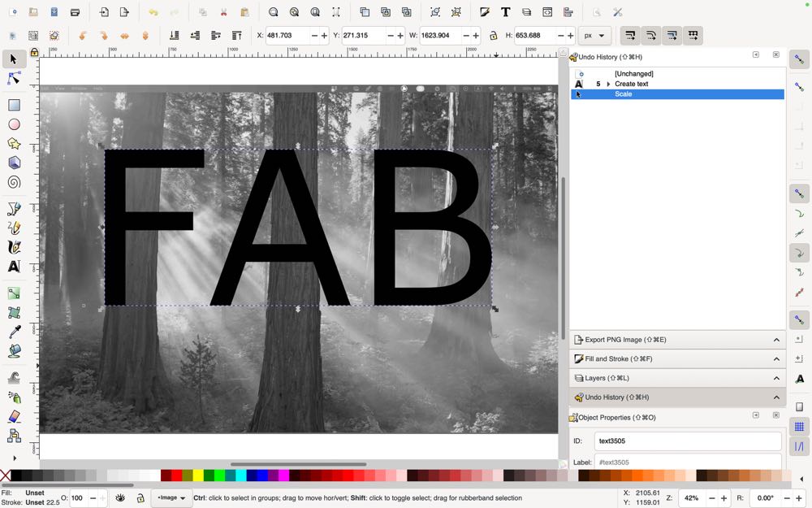This screenshot has width=812, height=508.
Task: Select the Tweak tool
Action: [x=14, y=378]
